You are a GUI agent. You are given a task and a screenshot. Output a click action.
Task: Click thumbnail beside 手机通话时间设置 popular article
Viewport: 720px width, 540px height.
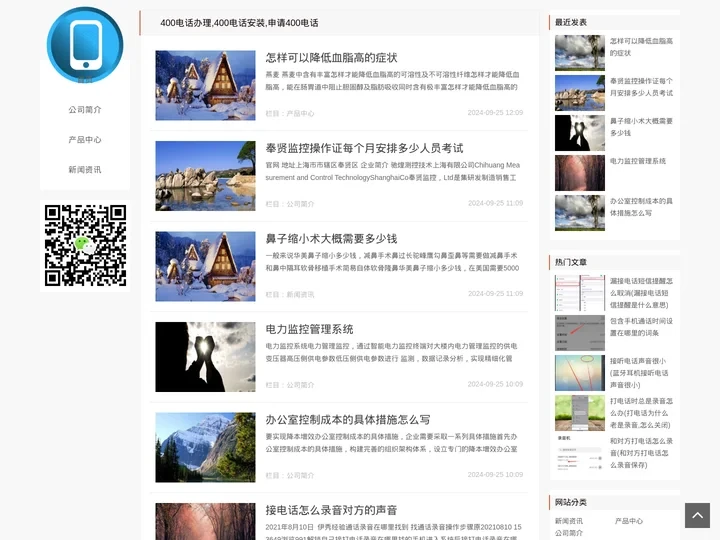coord(579,333)
